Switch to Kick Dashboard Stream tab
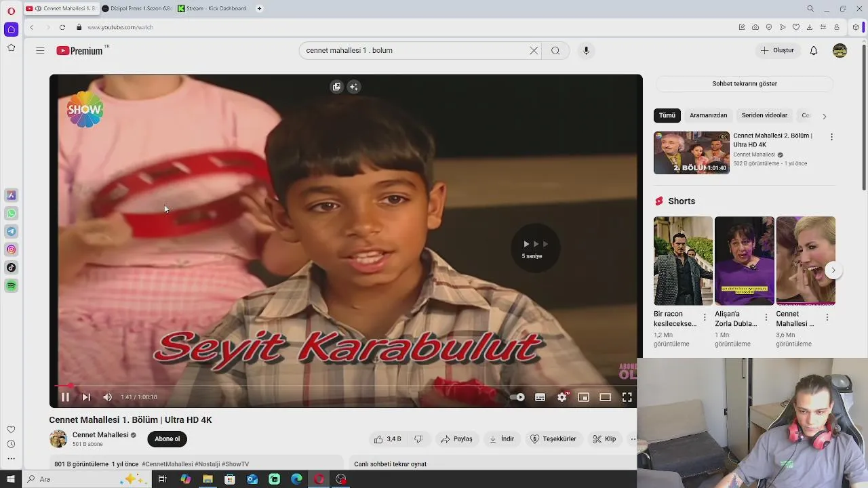The height and width of the screenshot is (488, 868). click(x=211, y=9)
